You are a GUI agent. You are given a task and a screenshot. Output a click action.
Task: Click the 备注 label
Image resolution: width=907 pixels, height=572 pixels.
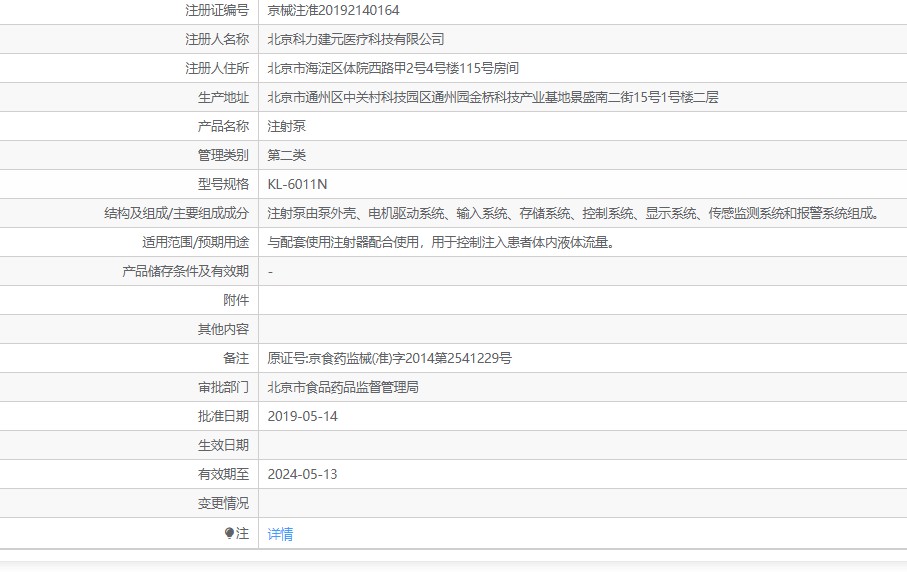pyautogui.click(x=236, y=359)
